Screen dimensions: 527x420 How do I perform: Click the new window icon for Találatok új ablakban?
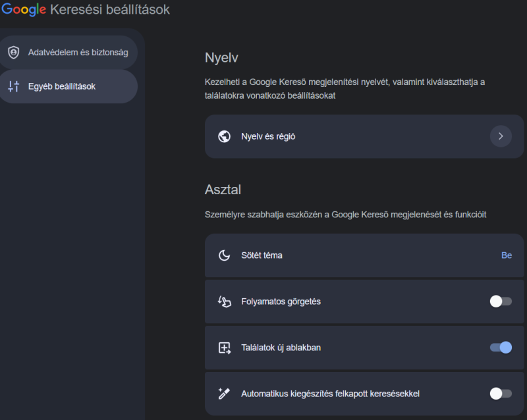[x=225, y=348]
